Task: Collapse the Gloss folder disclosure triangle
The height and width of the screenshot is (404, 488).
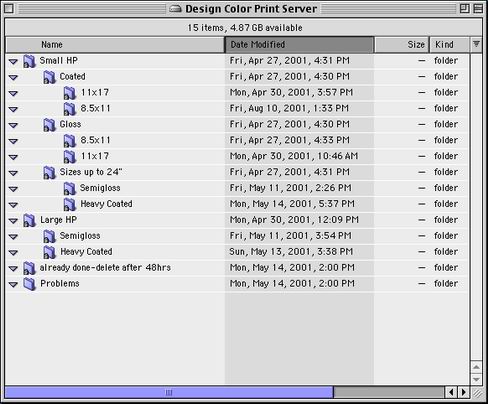Action: point(13,125)
